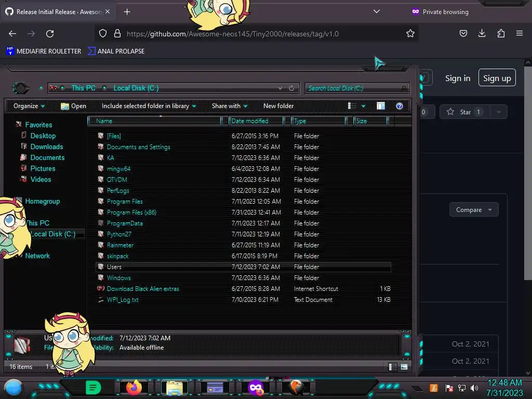Sort by Date modified column

tap(256, 121)
